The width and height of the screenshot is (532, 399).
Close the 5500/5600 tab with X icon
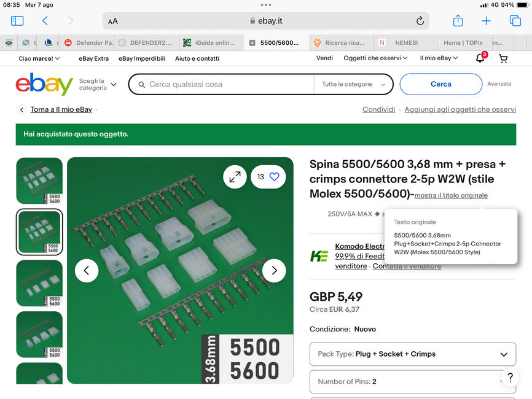pyautogui.click(x=252, y=43)
